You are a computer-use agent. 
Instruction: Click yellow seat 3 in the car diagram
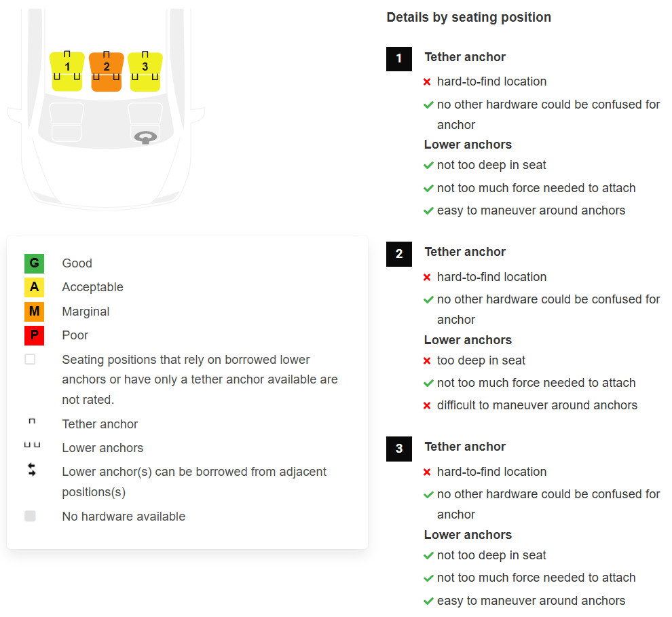[145, 71]
